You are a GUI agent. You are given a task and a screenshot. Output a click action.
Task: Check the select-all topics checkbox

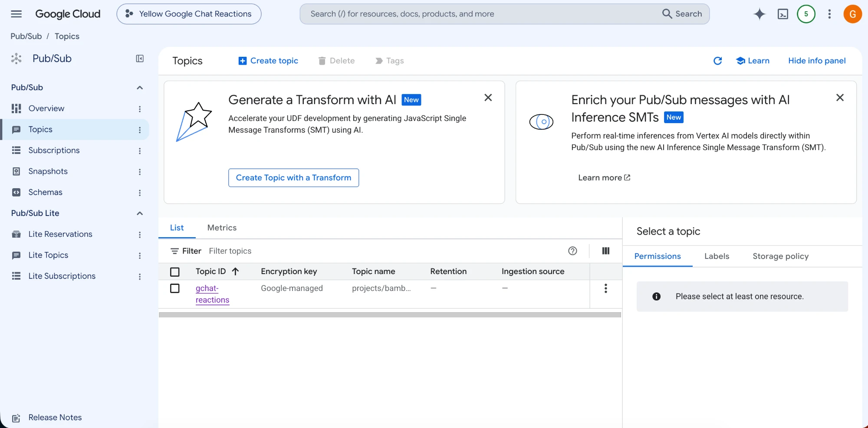[x=175, y=272]
